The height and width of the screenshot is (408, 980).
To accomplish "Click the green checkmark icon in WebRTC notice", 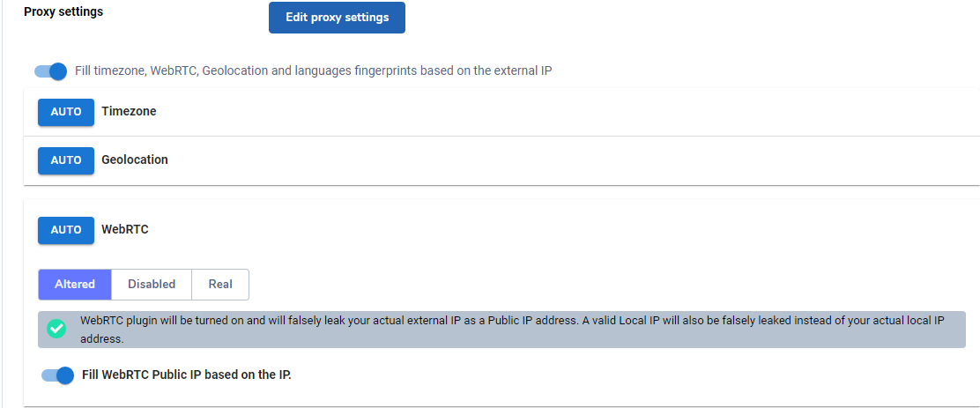I will [x=56, y=329].
